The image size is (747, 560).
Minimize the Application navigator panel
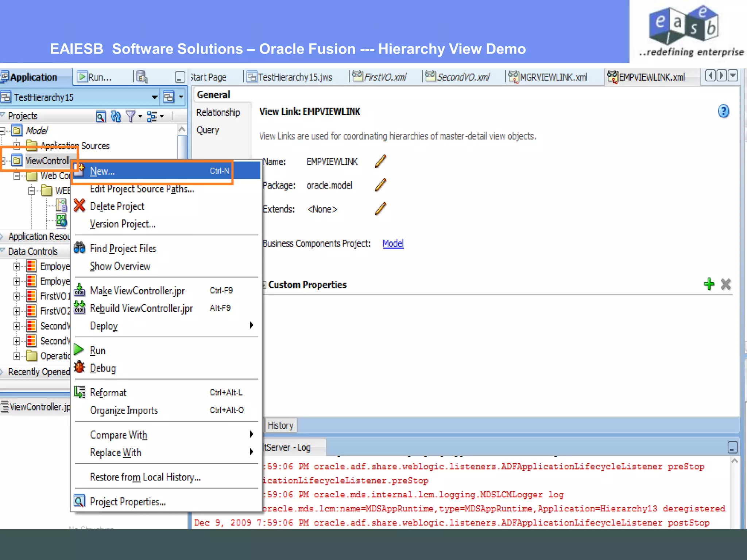tap(179, 77)
